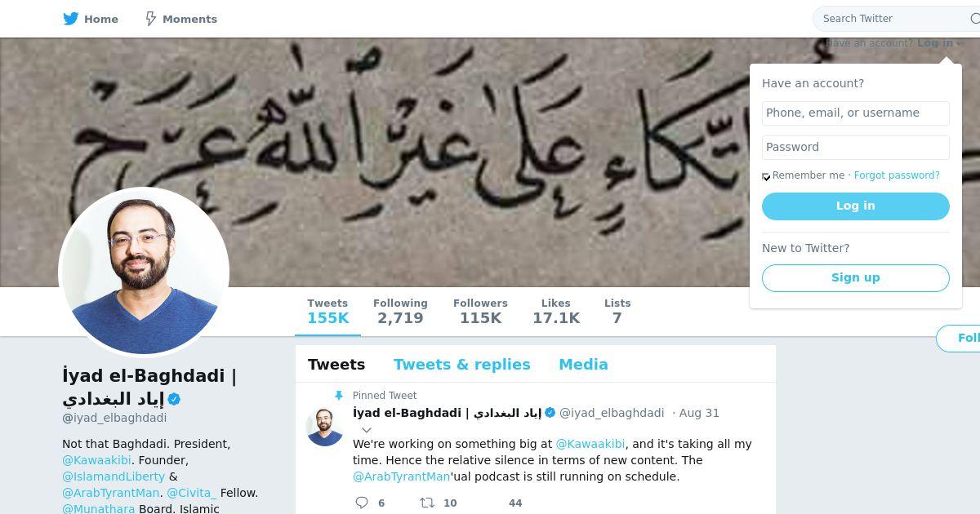Click the retweet icon on the pinned tweet
Image resolution: width=980 pixels, height=514 pixels.
[x=426, y=503]
